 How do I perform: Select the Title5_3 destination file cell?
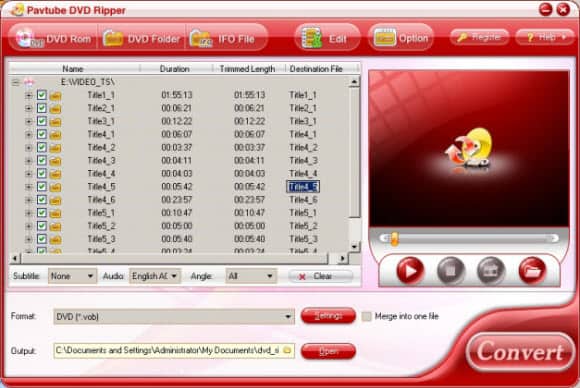click(x=303, y=239)
